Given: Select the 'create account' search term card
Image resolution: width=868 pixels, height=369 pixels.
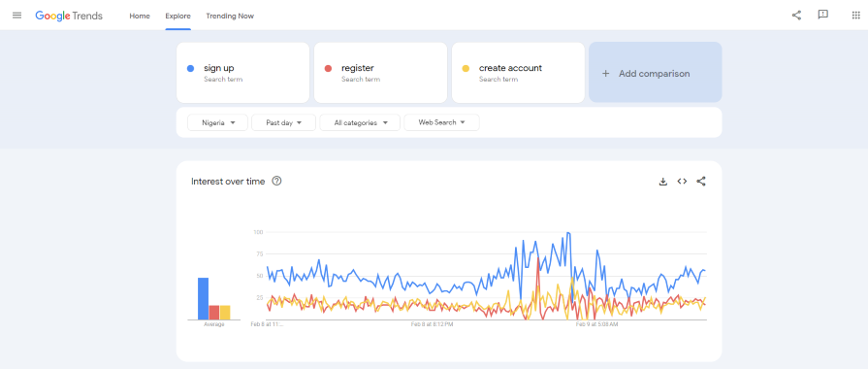Looking at the screenshot, I should pos(518,73).
